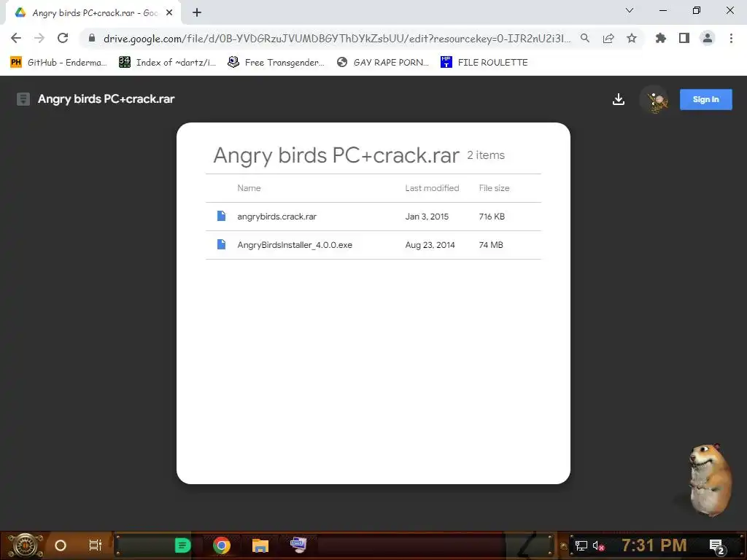
Task: Click the blue Sign in button
Action: (705, 99)
